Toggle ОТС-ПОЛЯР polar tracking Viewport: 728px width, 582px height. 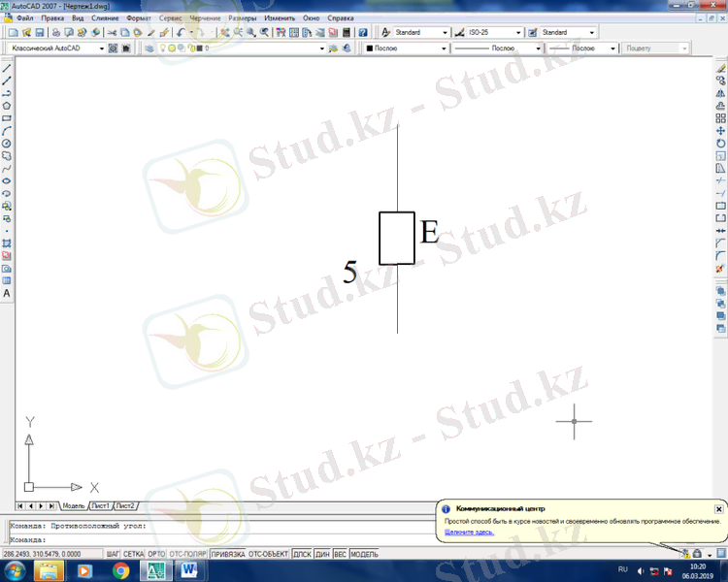187,554
